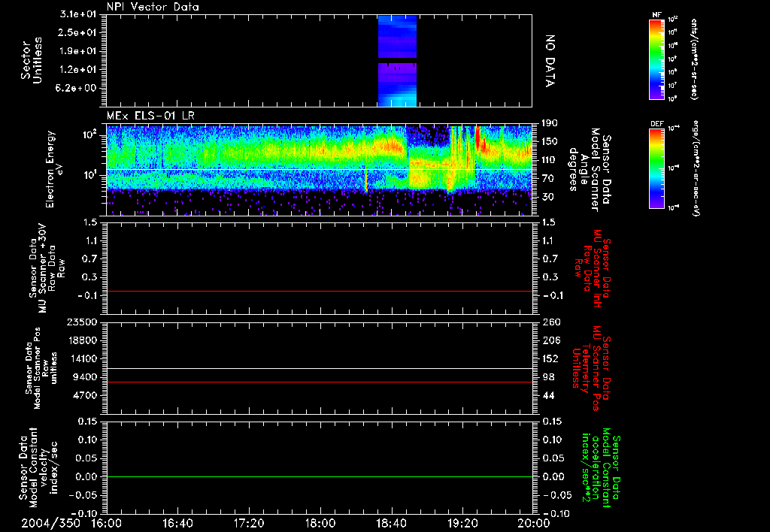
Task: Click the "14100" scanner position tick value
Action: coord(81,358)
